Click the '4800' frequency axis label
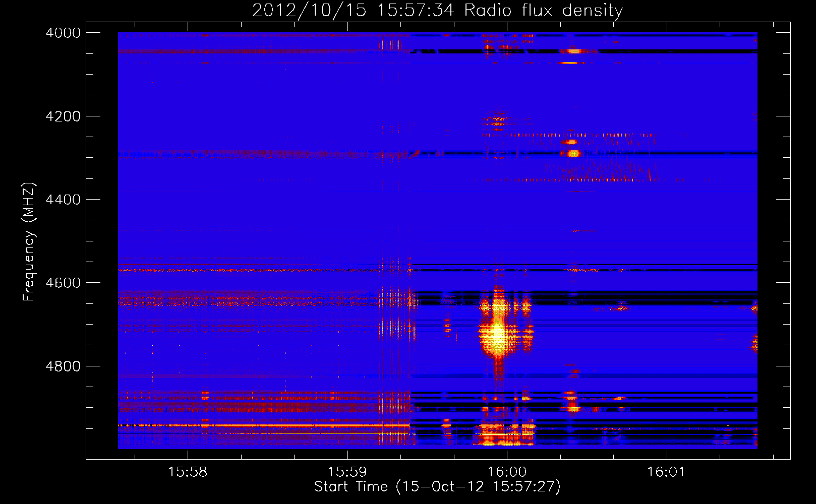816x504 pixels. coord(63,366)
